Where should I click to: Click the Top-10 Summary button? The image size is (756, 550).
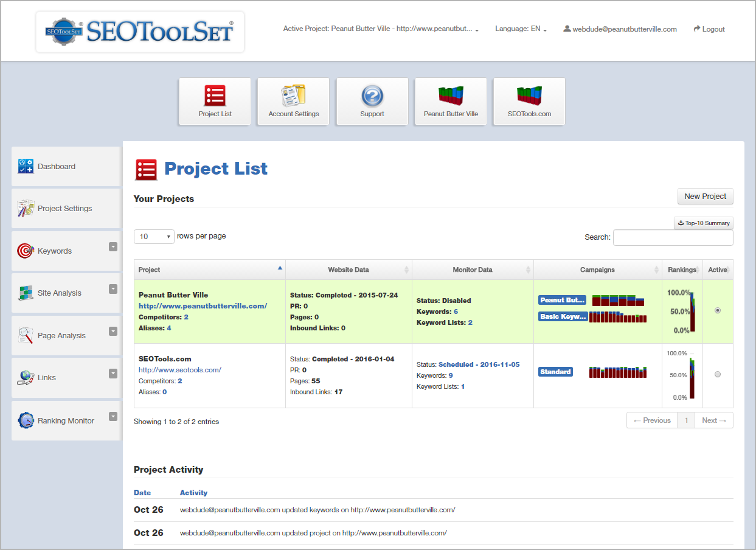coord(703,223)
